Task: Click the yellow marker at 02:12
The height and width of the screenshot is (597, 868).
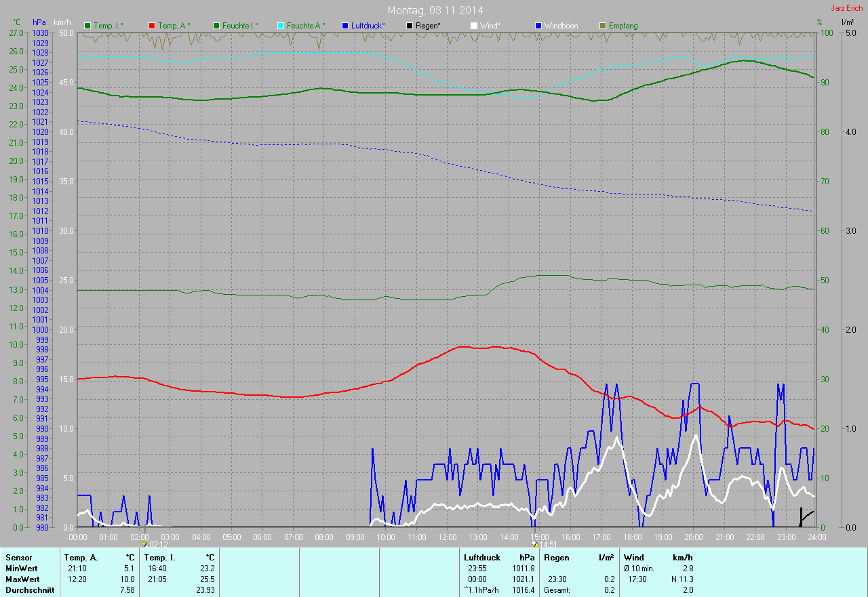Action: [144, 543]
